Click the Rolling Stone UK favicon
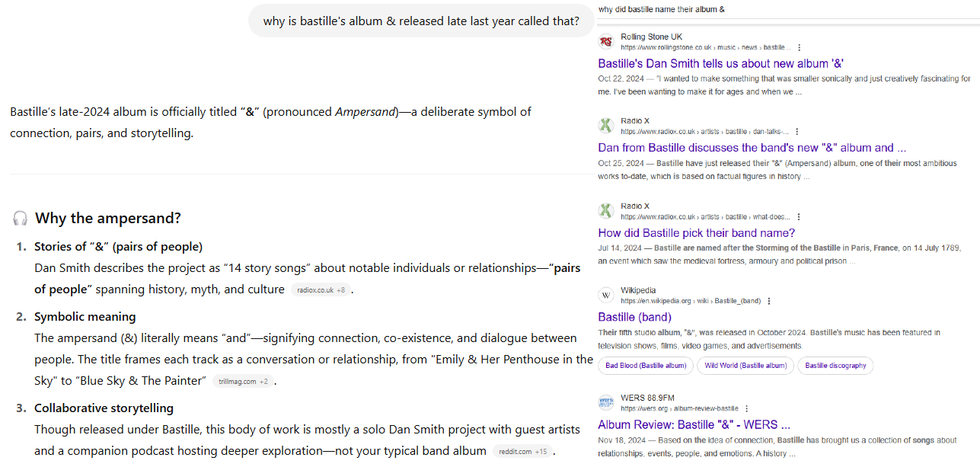Screen dimensions: 980x467 pos(606,42)
